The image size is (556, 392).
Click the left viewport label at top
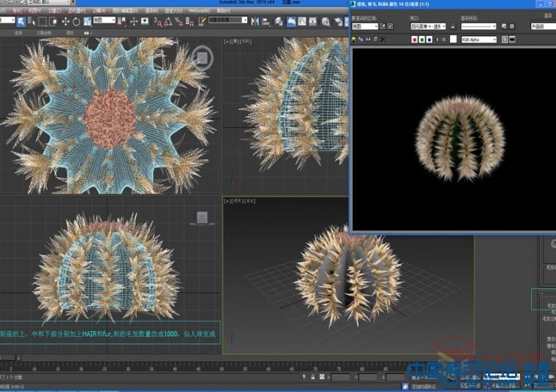(238, 42)
